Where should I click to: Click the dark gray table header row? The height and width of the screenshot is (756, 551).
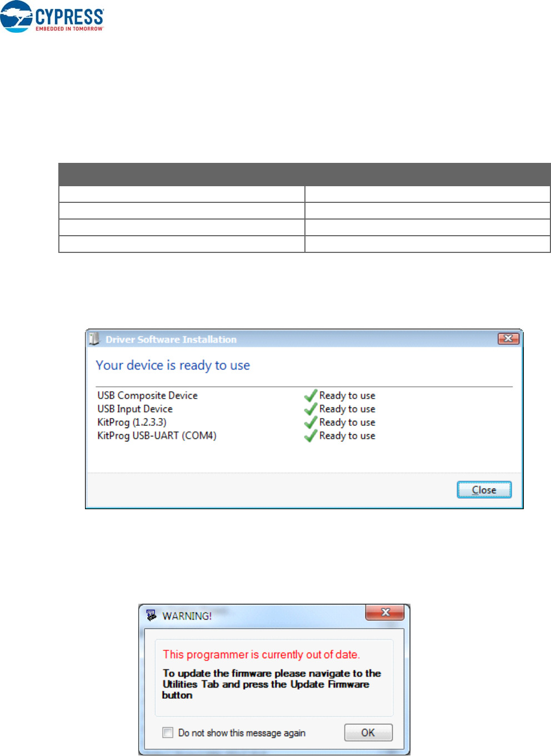[304, 174]
